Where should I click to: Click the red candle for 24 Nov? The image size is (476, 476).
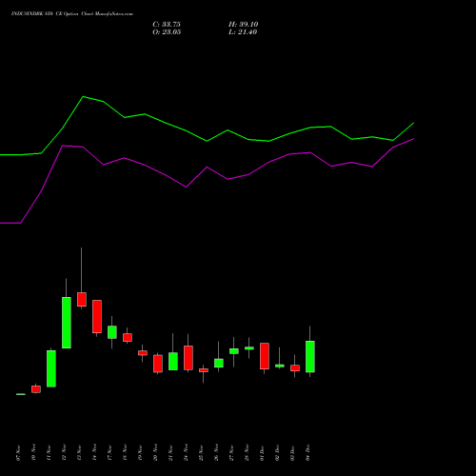(x=188, y=358)
